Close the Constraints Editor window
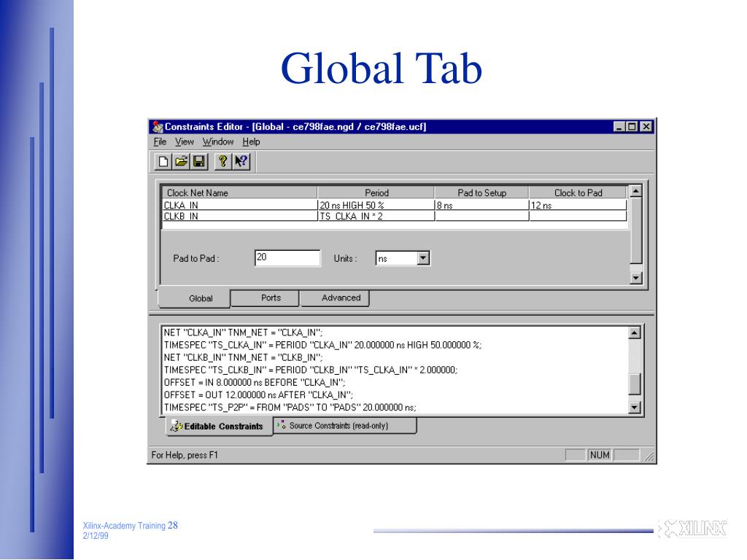The height and width of the screenshot is (560, 747). 646,127
